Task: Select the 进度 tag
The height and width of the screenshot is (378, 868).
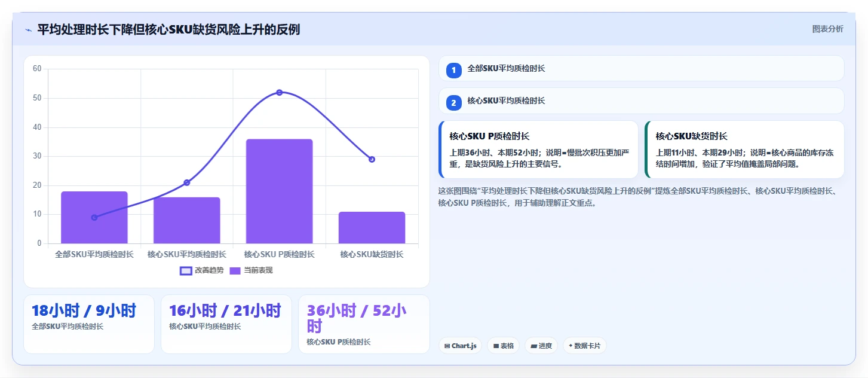Action: [x=541, y=346]
